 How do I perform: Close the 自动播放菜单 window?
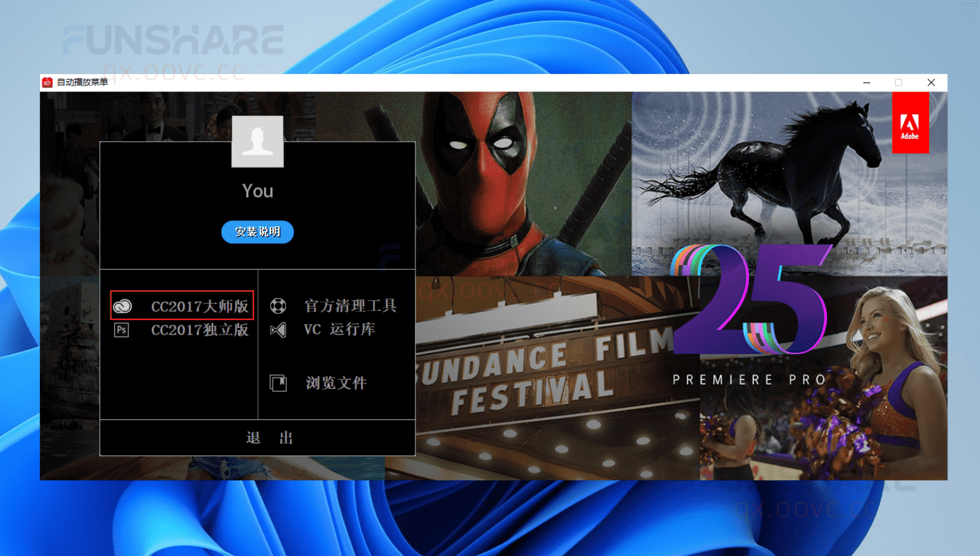coord(931,82)
